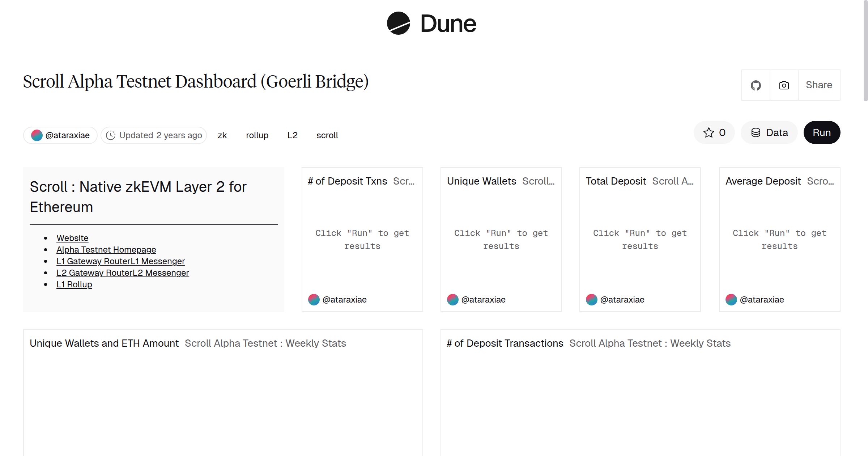
Task: Select the zk tag
Action: click(x=222, y=135)
